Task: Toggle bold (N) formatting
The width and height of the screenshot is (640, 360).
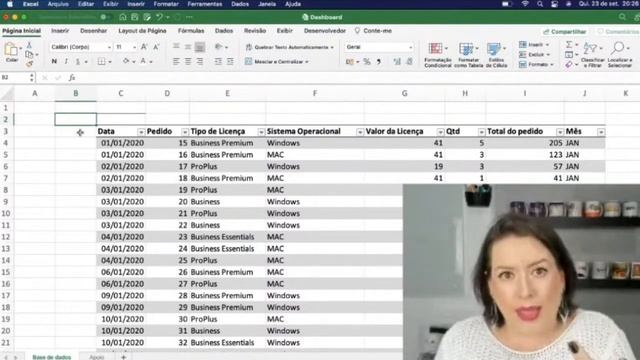Action: point(54,61)
